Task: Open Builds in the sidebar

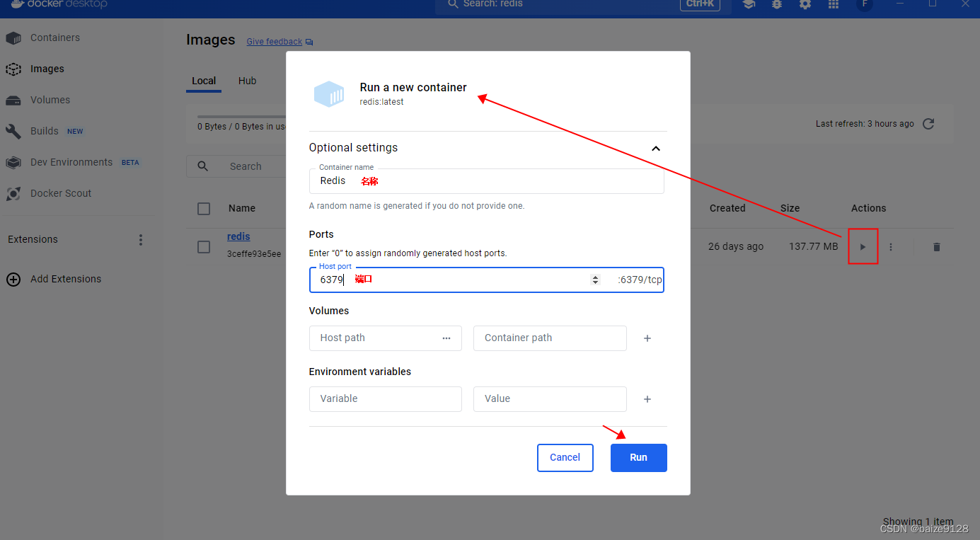Action: 44,131
